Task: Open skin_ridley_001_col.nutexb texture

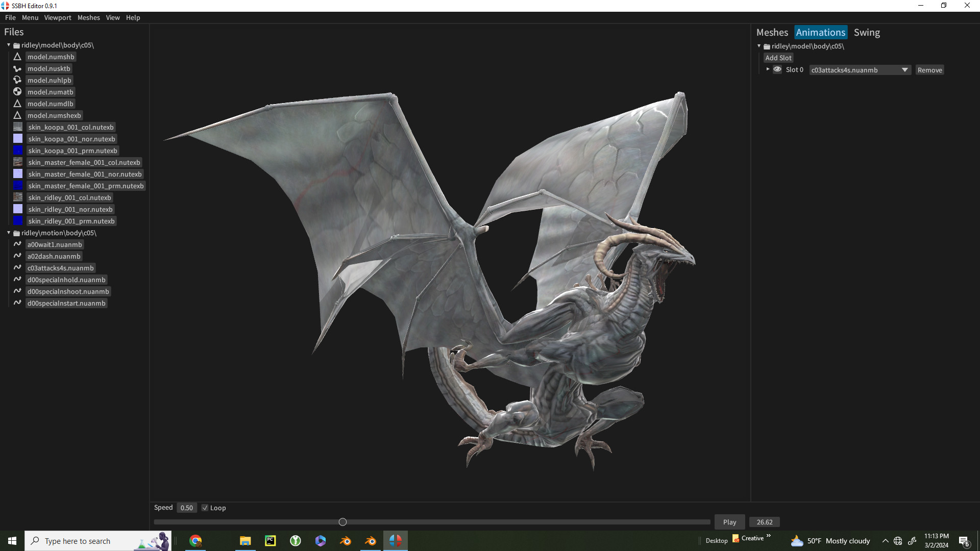Action: (69, 197)
